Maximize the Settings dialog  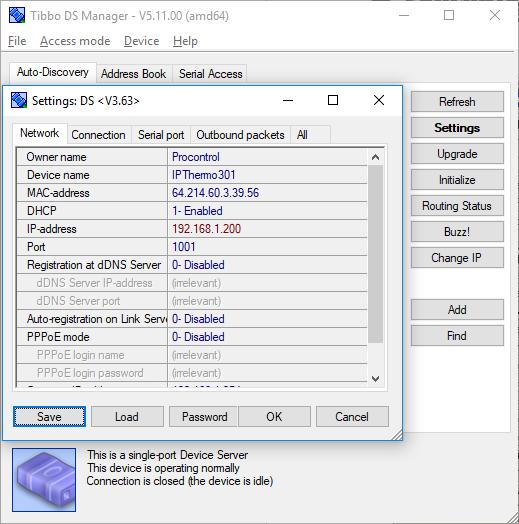pyautogui.click(x=333, y=100)
